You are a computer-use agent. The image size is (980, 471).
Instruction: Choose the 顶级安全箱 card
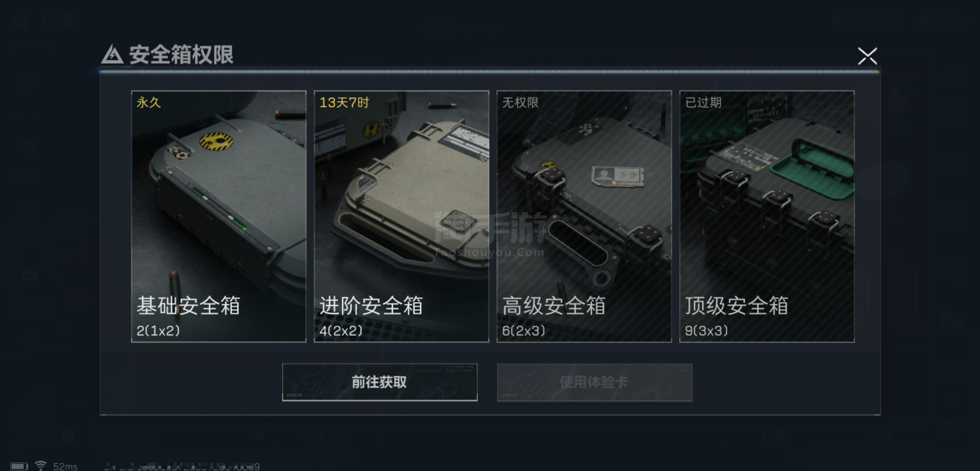pyautogui.click(x=767, y=216)
